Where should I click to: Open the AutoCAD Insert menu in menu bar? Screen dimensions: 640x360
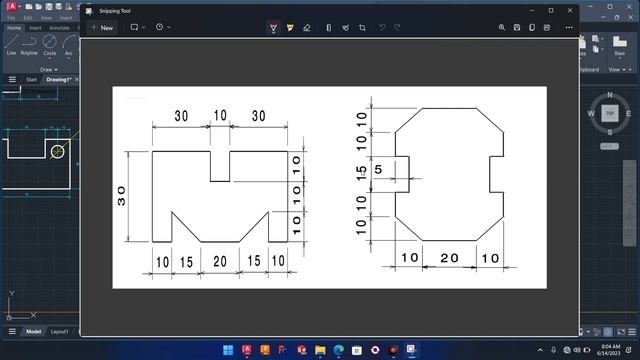click(x=66, y=18)
